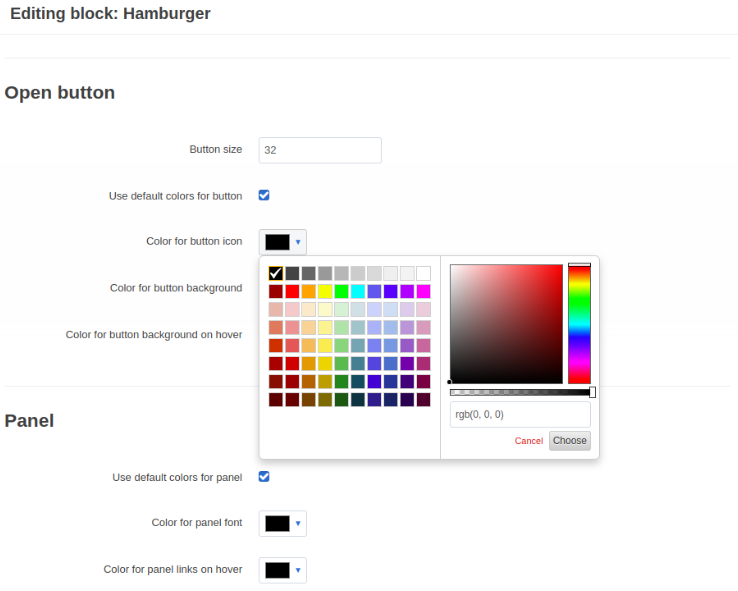The image size is (738, 591).
Task: Select the cyan palette swatch
Action: (x=358, y=291)
